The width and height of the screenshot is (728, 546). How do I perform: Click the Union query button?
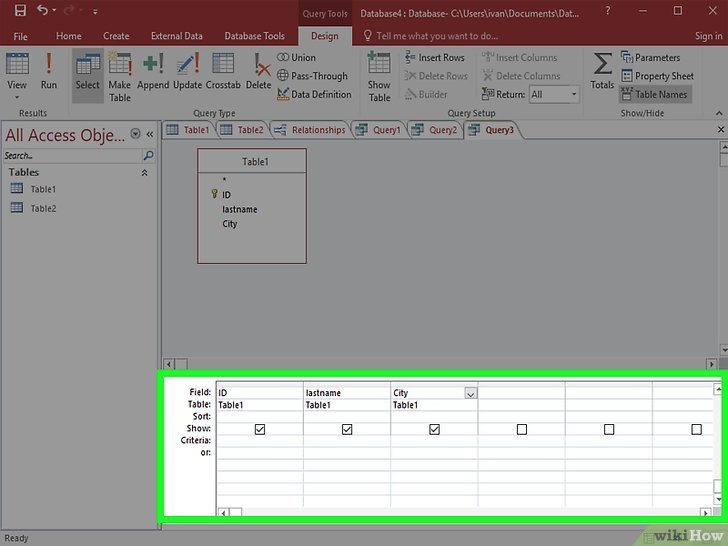[x=296, y=58]
